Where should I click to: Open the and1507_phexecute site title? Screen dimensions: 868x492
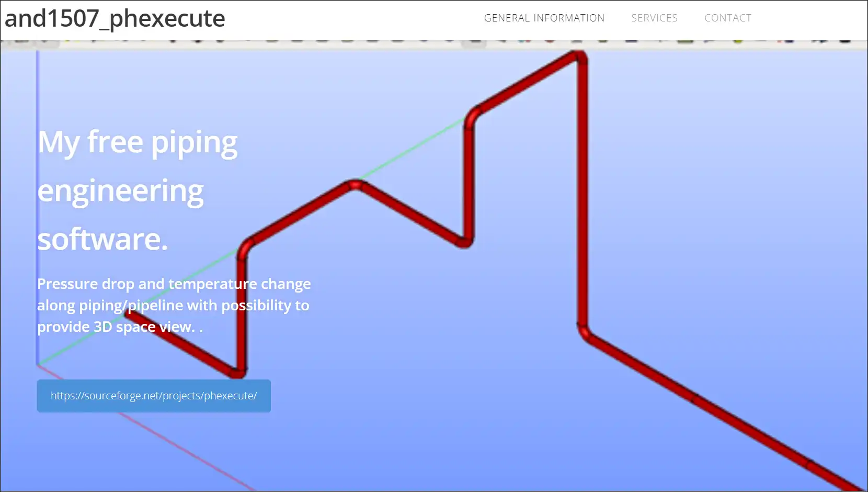click(115, 19)
